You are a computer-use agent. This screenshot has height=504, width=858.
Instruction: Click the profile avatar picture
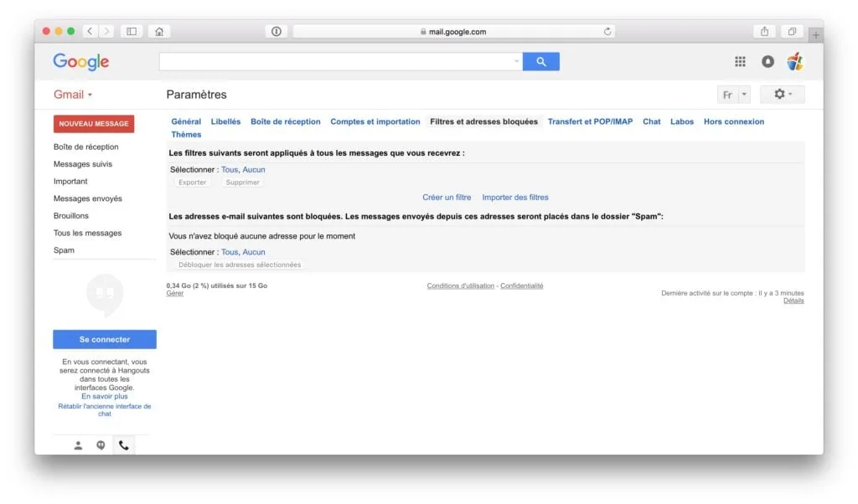(x=794, y=61)
